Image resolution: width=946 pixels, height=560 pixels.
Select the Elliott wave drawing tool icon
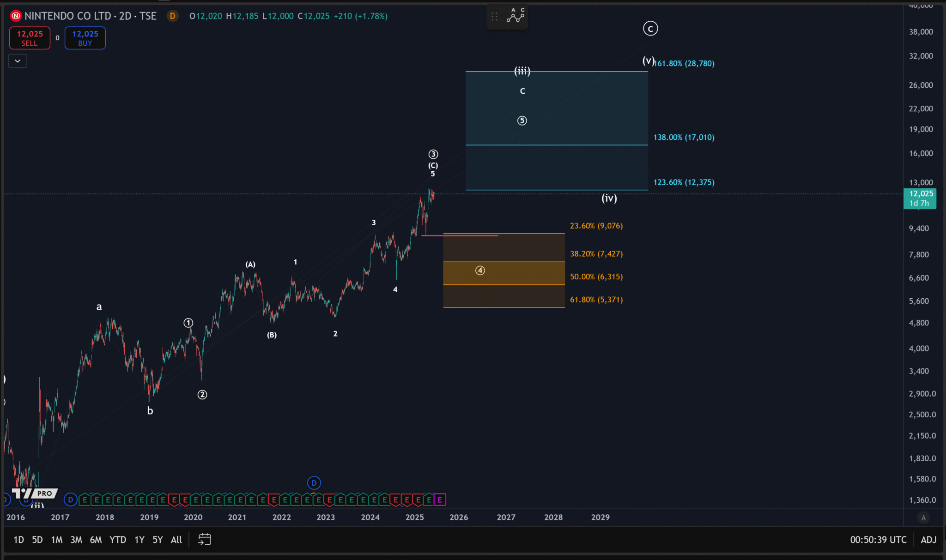click(x=515, y=16)
